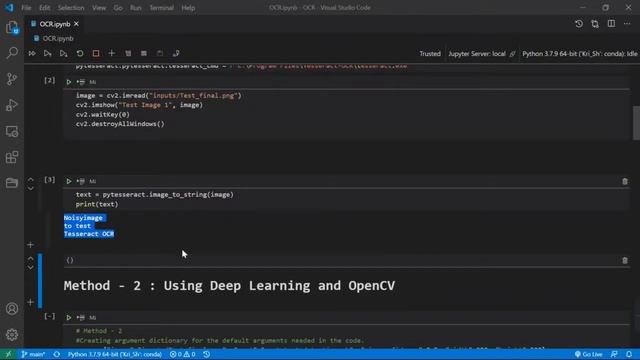The width and height of the screenshot is (640, 360).
Task: Open changes compare icon in editor title
Action: pyautogui.click(x=595, y=24)
